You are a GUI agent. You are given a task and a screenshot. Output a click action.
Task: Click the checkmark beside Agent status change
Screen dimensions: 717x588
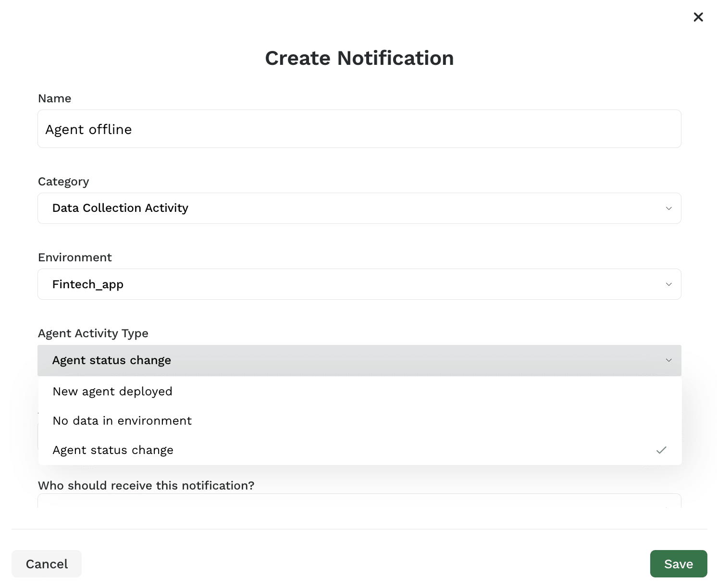[661, 450]
